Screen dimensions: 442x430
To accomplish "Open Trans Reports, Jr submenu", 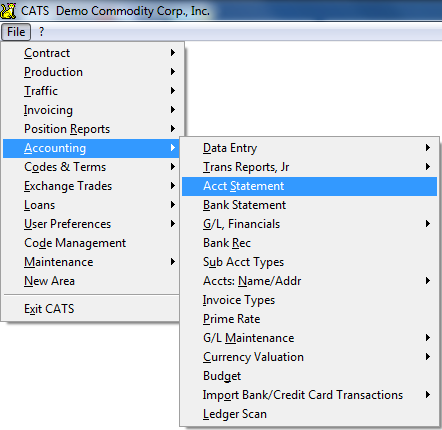I will pos(309,167).
